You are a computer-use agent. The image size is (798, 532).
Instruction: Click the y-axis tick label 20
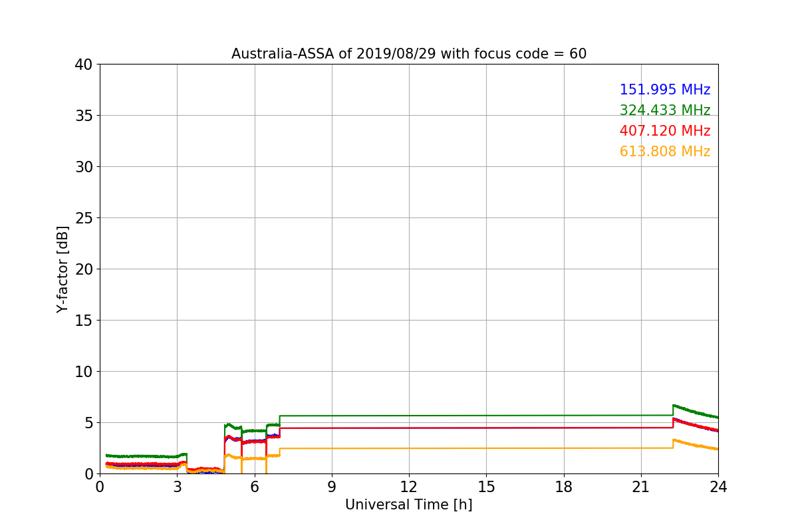coord(84,269)
